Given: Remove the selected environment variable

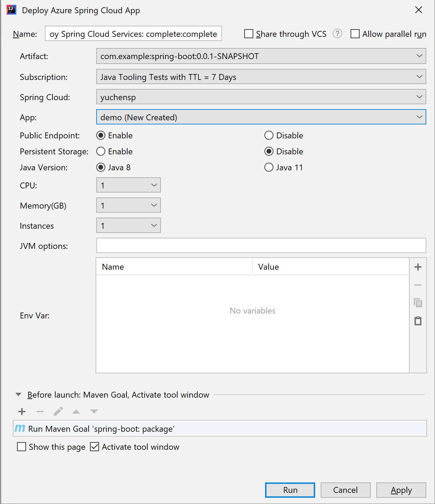Looking at the screenshot, I should [418, 285].
